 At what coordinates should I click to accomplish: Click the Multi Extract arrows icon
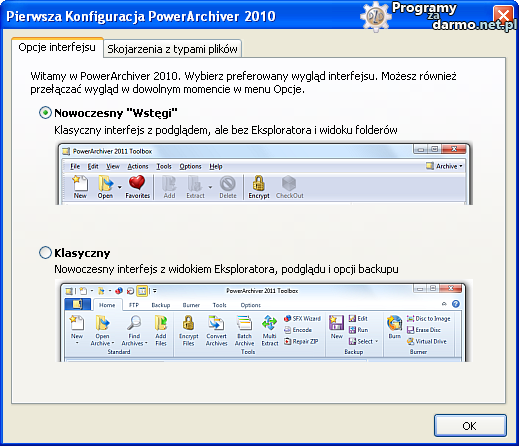pyautogui.click(x=269, y=323)
